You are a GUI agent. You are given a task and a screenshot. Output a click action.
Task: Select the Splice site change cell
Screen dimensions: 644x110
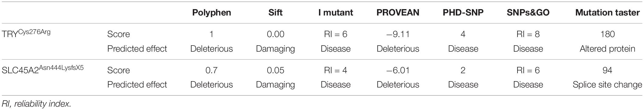(607, 84)
